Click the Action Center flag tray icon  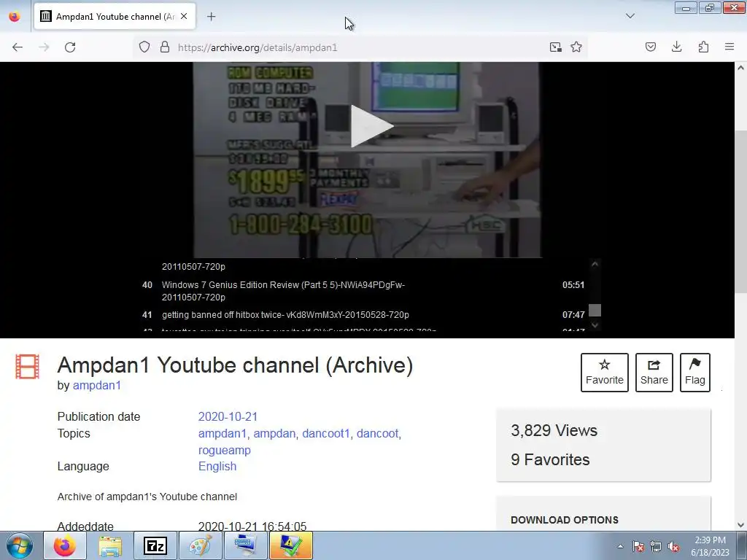coord(638,546)
